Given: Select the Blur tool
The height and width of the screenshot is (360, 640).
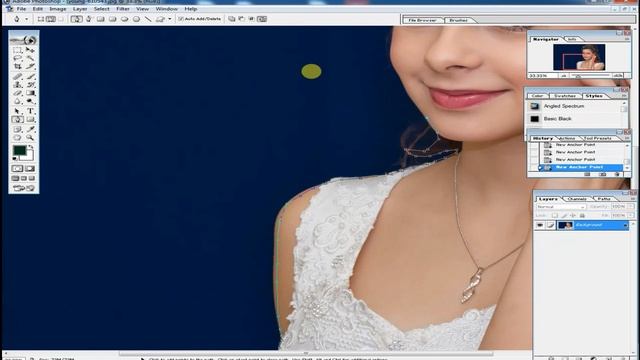Looking at the screenshot, I should (x=17, y=101).
